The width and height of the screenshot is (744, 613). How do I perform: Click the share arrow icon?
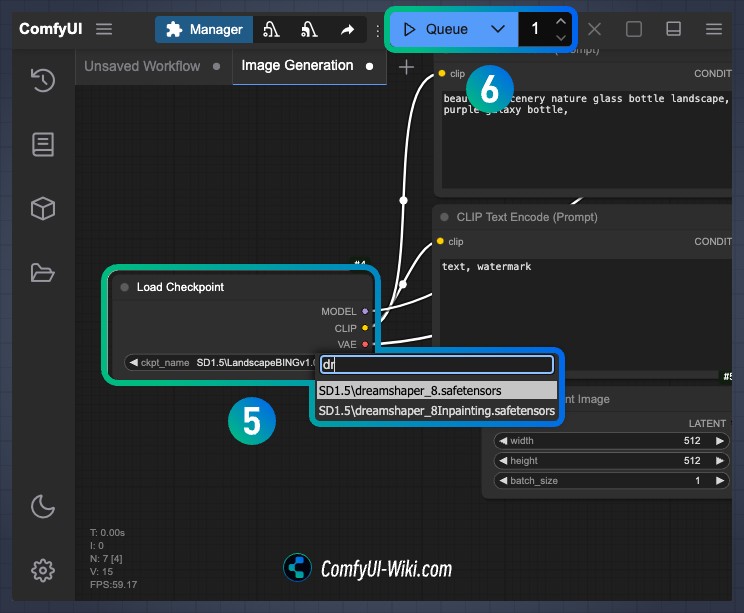[347, 30]
